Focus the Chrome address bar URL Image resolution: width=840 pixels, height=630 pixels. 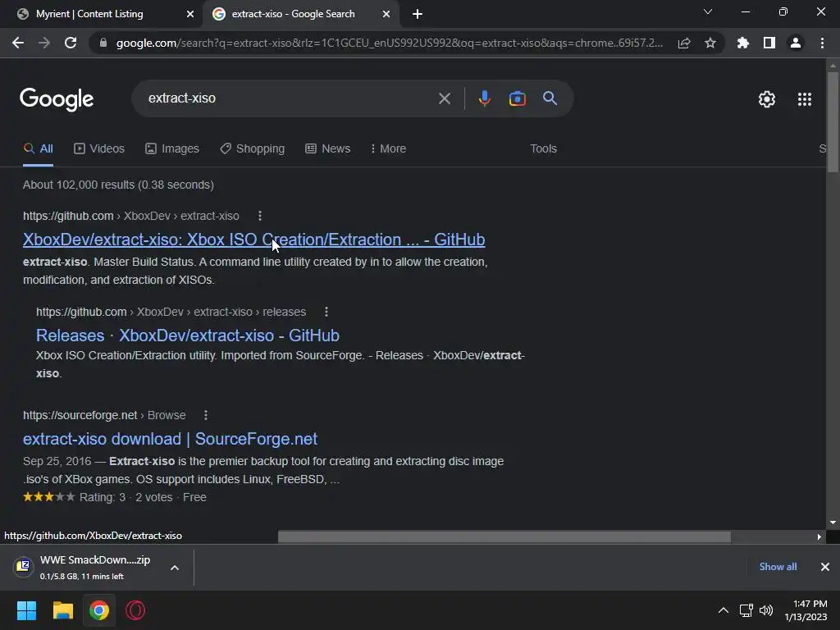point(390,43)
